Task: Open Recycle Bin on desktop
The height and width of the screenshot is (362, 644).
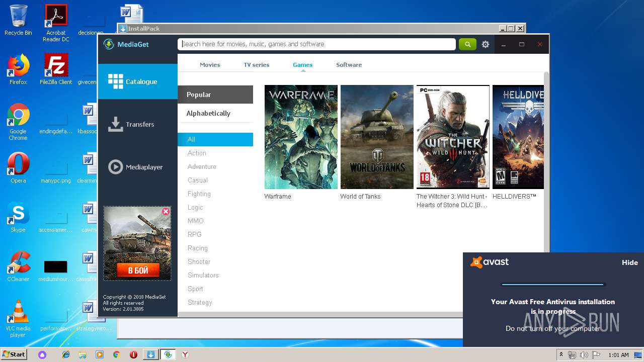Action: (x=18, y=20)
